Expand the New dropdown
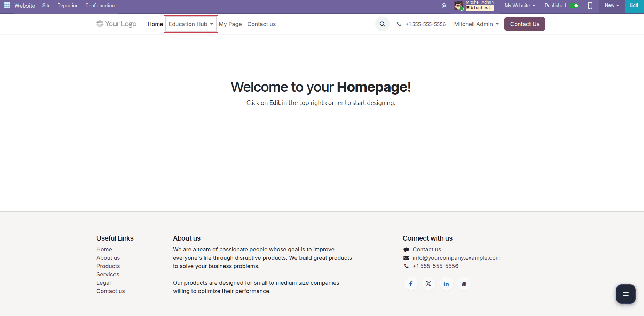This screenshot has width=644, height=316. pos(611,5)
